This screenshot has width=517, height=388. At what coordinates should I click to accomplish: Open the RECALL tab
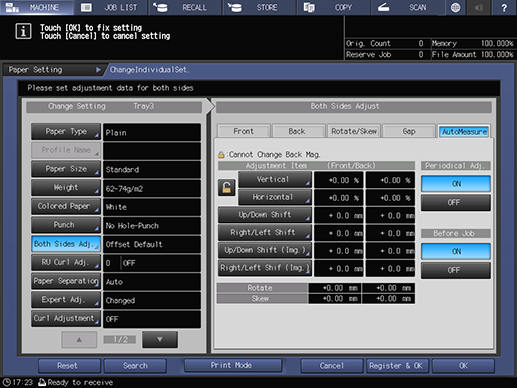click(186, 7)
